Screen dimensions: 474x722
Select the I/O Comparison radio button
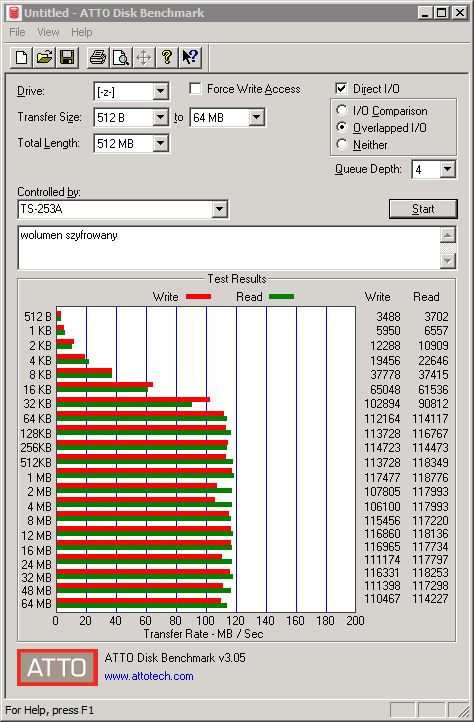(x=342, y=111)
